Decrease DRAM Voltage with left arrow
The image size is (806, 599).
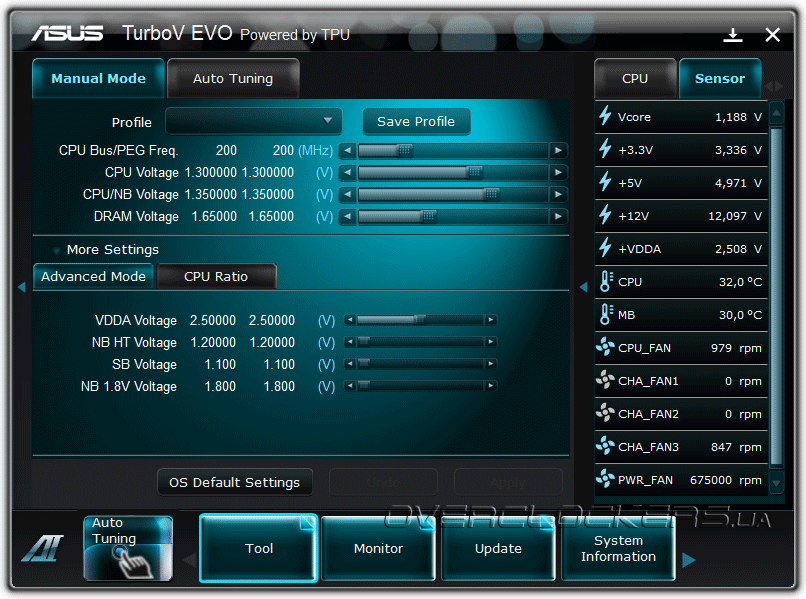point(347,216)
